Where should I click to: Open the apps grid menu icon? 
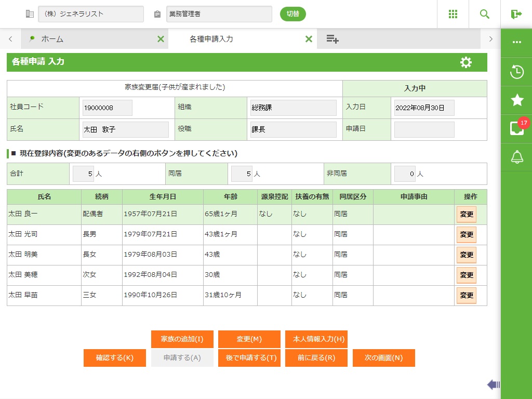(453, 14)
